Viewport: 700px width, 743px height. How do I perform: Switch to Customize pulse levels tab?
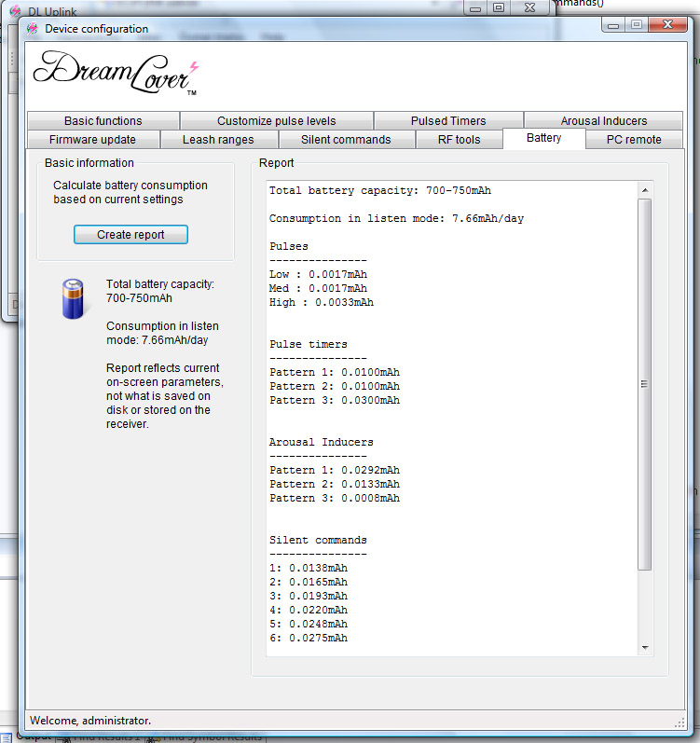[x=276, y=121]
